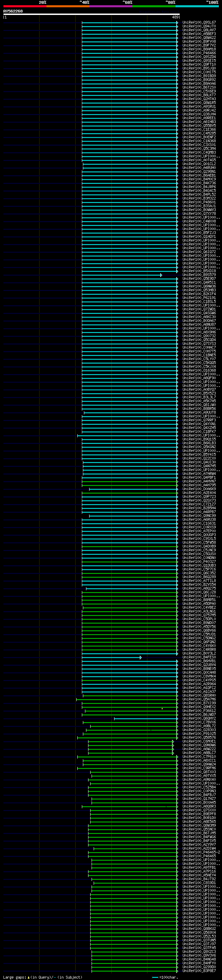Click the UniRef100_Q5C3M4 label
This screenshot has width=222, height=980.
click(199, 149)
